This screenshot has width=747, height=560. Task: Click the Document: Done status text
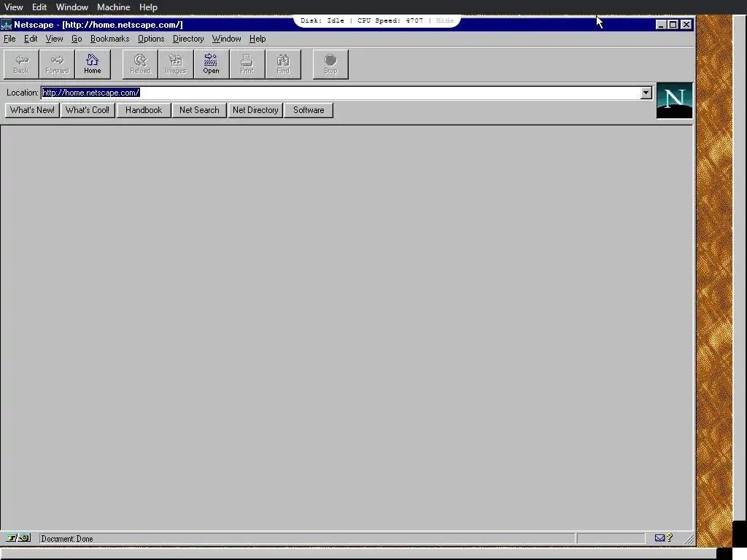pos(67,539)
